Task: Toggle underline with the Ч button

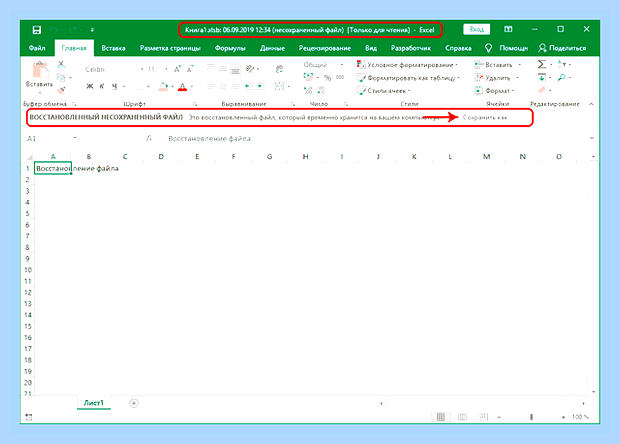Action: (x=114, y=86)
